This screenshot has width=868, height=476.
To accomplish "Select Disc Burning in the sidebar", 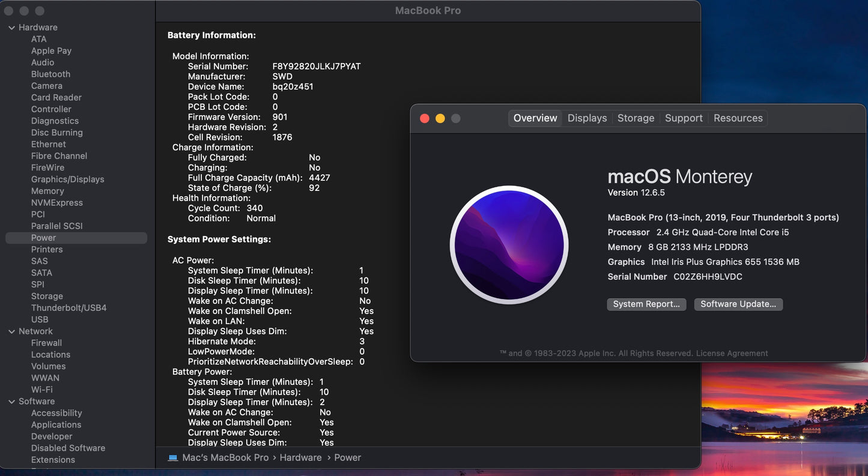I will click(57, 133).
